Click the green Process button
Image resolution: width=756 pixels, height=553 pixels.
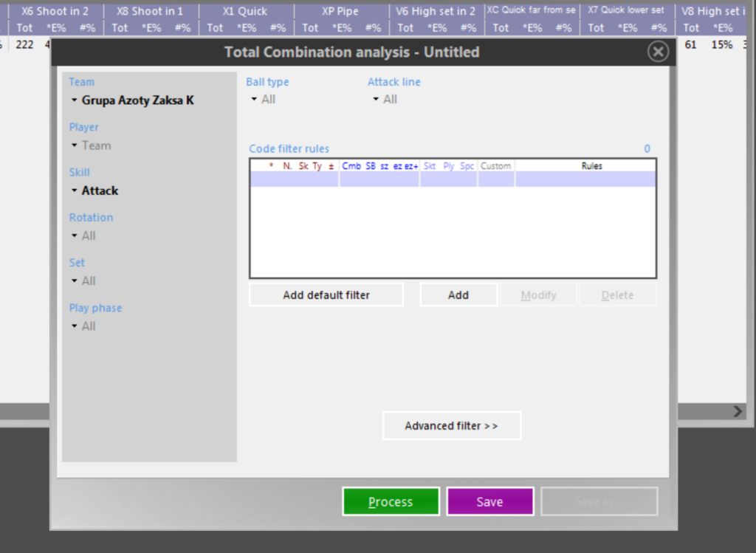[x=391, y=501]
